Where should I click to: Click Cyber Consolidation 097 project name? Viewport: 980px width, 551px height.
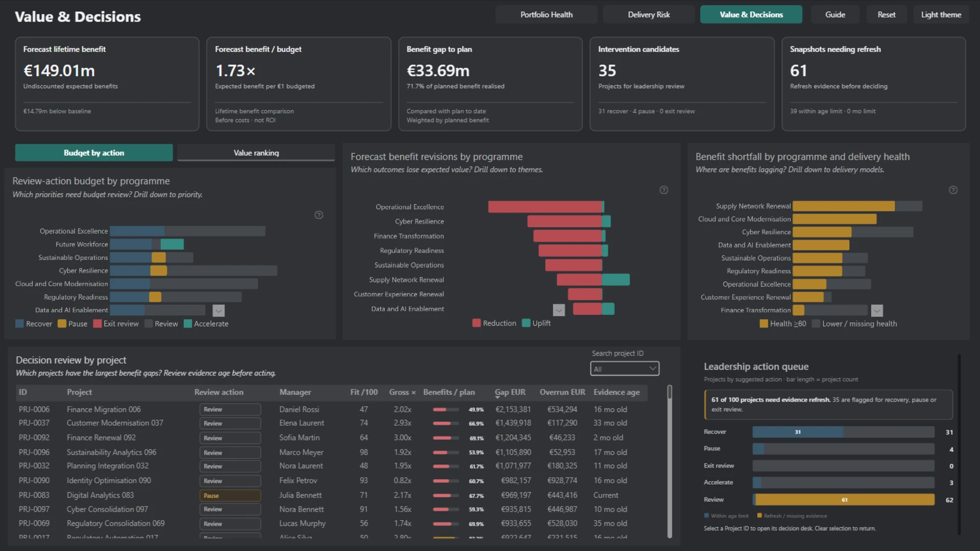coord(107,509)
